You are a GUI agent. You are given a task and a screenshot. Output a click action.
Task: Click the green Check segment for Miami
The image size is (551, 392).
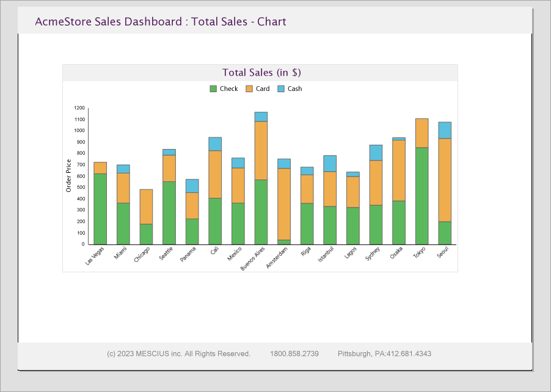[123, 223]
